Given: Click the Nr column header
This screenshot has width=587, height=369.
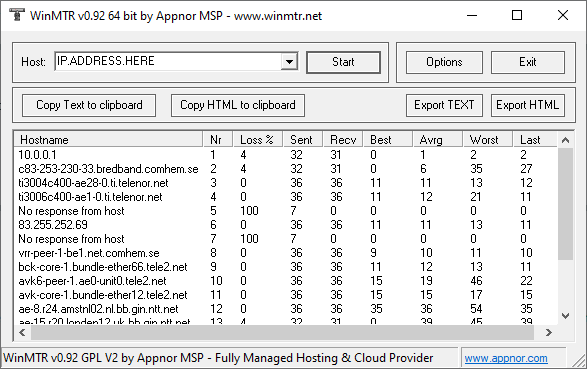Looking at the screenshot, I should click(218, 140).
